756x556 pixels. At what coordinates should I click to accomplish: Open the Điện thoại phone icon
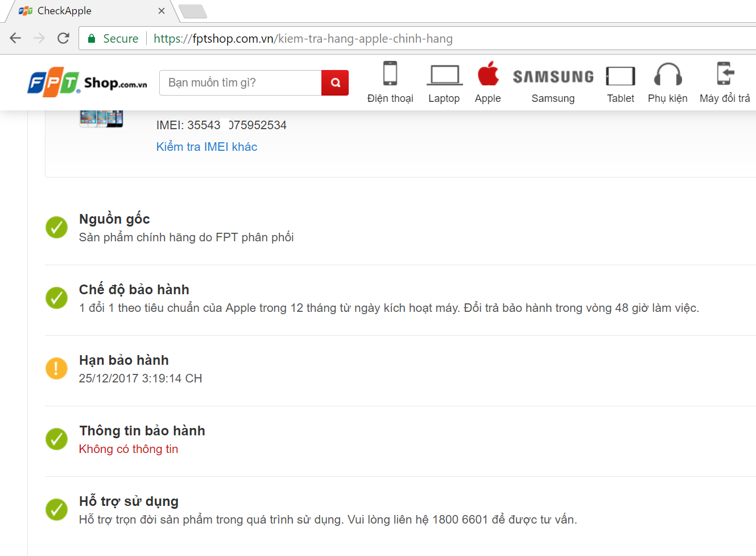coord(390,73)
